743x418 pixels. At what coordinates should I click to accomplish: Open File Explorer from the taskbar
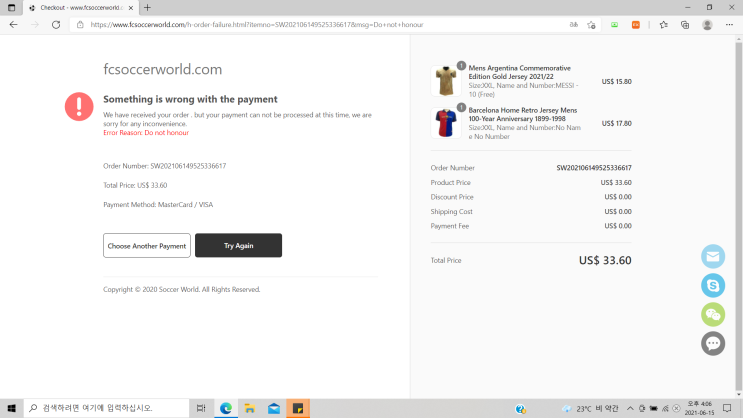250,408
